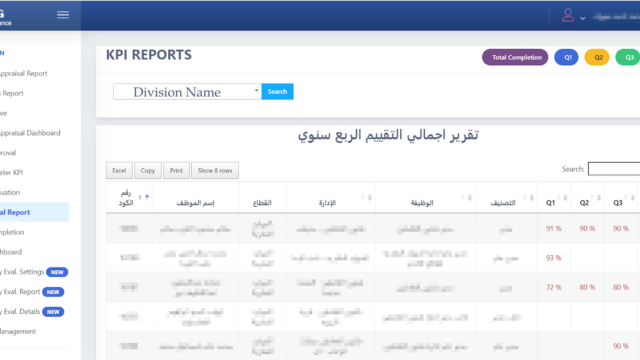Click the 91 % Q1 value

[553, 229]
